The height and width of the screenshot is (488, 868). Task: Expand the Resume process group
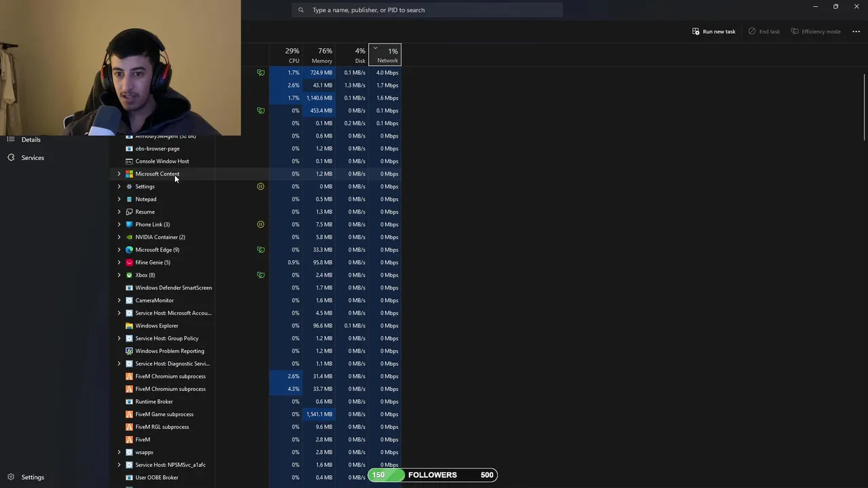[x=119, y=211]
